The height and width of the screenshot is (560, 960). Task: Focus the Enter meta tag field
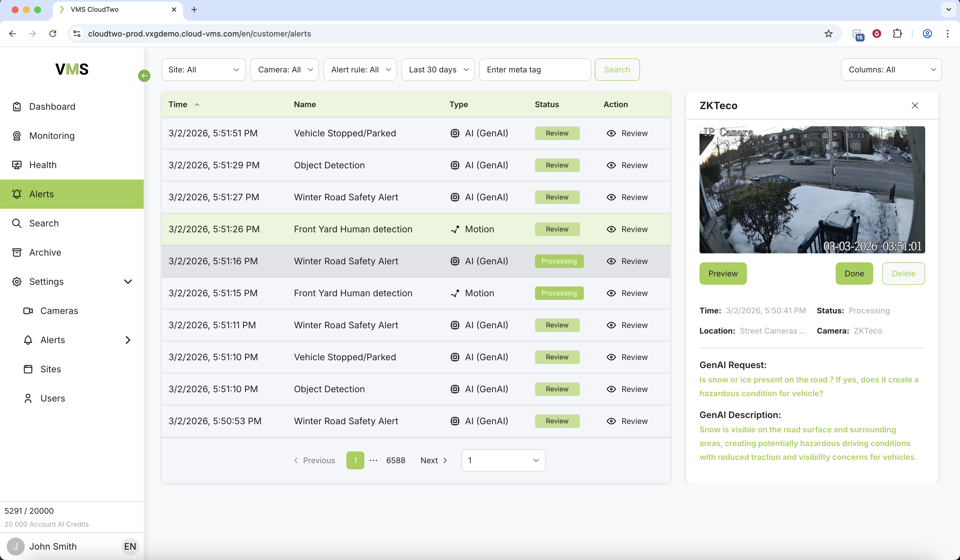[534, 70]
